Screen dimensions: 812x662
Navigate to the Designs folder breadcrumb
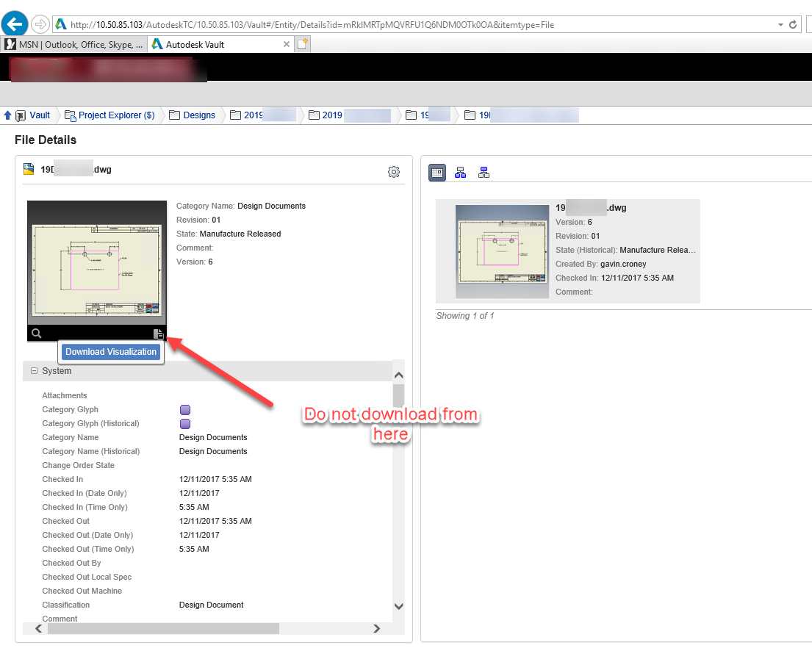(199, 115)
